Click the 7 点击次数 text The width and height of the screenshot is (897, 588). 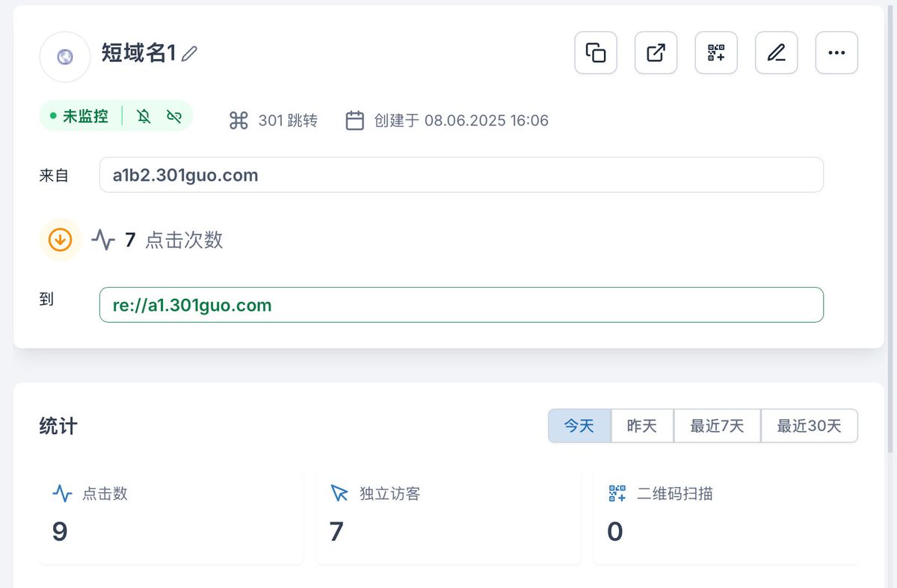click(173, 240)
